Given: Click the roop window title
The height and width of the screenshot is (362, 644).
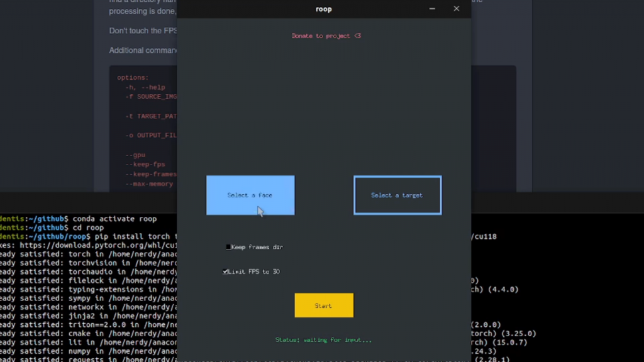Looking at the screenshot, I should [x=324, y=9].
